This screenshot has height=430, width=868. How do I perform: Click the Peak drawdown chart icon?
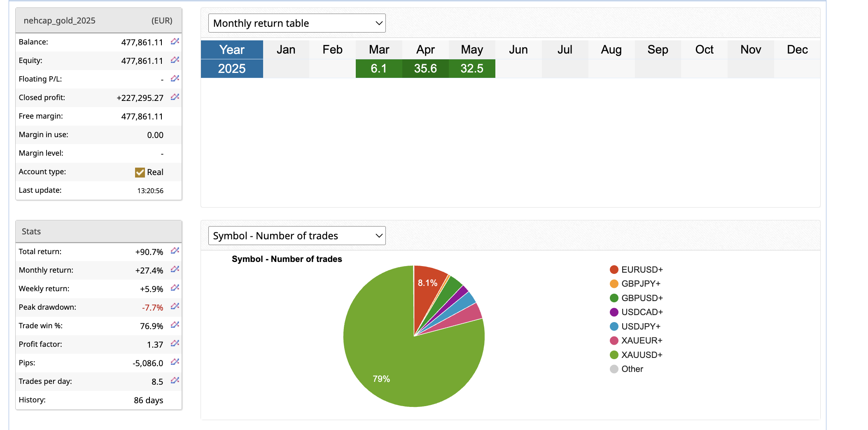point(175,306)
